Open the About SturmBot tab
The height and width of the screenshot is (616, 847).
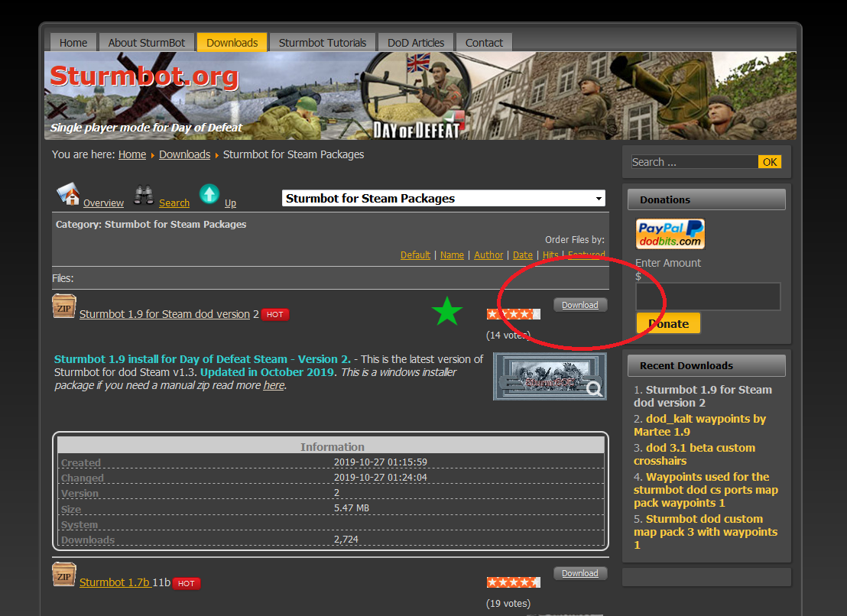click(x=146, y=43)
